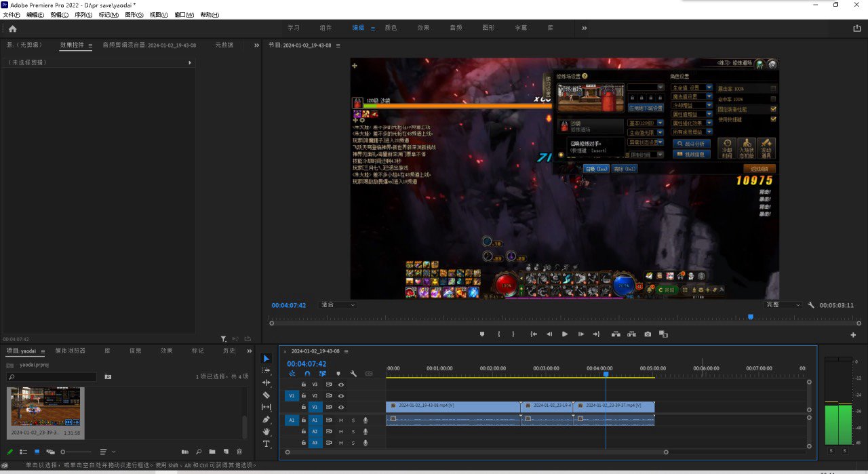Open Automate to Sequence in Project panel
The height and width of the screenshot is (474, 868).
pyautogui.click(x=185, y=452)
